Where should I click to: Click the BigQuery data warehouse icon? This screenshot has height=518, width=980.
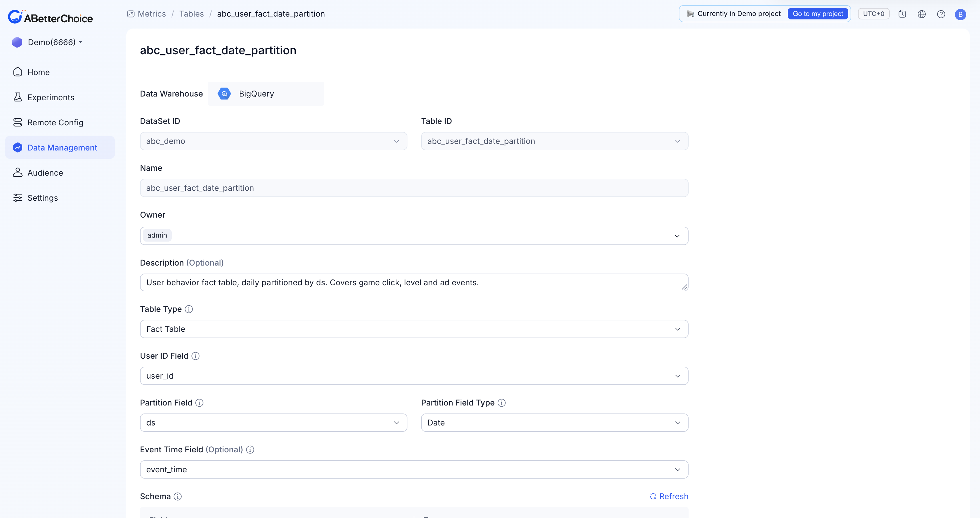pos(224,94)
